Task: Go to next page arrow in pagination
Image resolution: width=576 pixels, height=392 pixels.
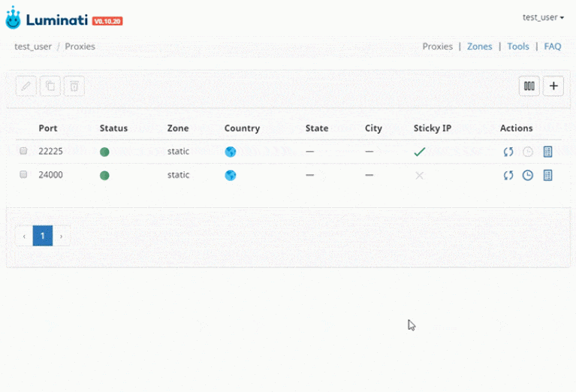Action: pos(61,236)
